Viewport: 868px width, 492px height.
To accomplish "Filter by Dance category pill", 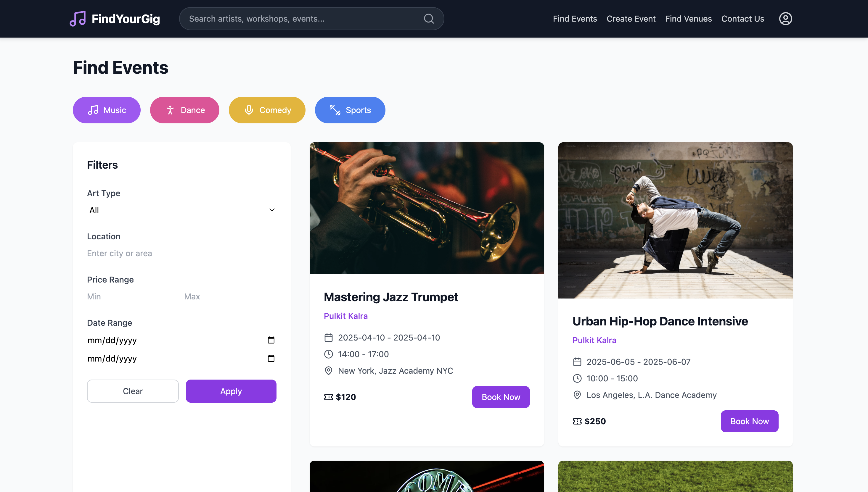I will click(185, 110).
